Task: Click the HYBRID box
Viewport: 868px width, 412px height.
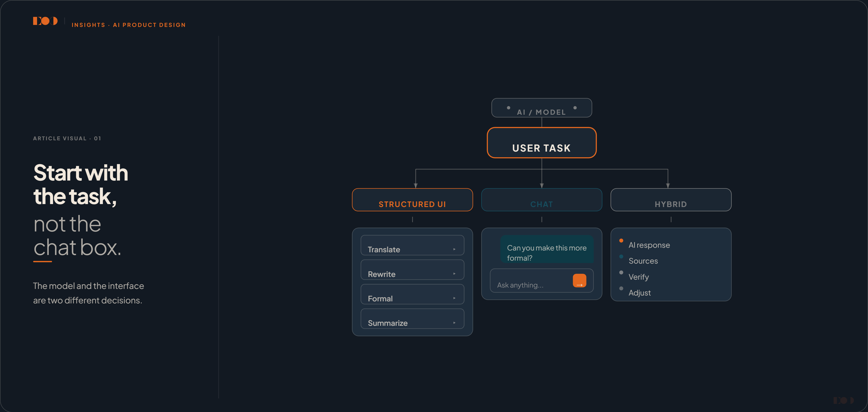Action: (x=671, y=200)
